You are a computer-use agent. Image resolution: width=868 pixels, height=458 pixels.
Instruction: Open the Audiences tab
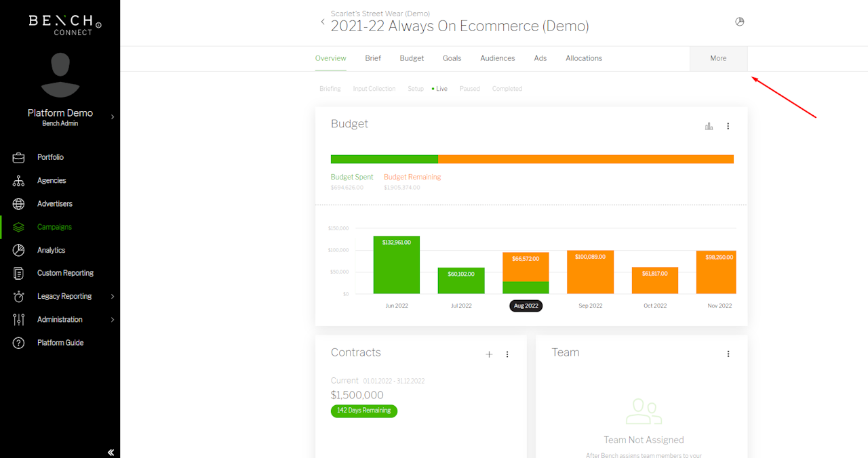pyautogui.click(x=498, y=58)
